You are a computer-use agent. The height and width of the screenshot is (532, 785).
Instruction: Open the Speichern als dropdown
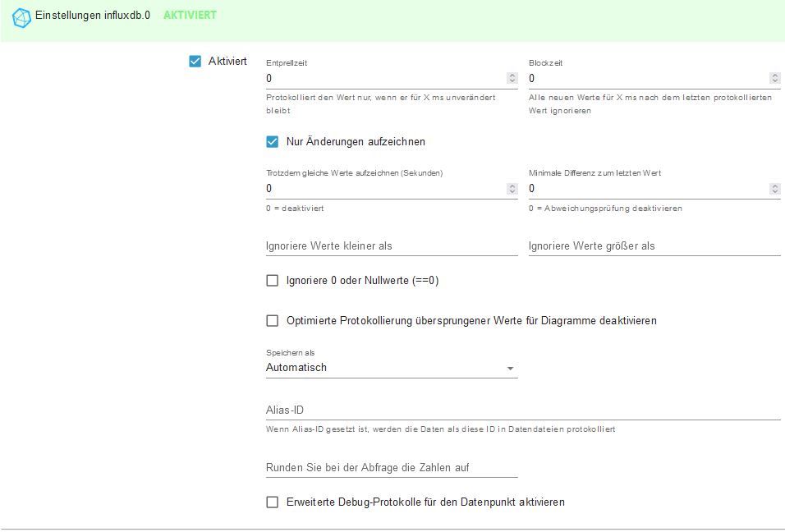392,368
